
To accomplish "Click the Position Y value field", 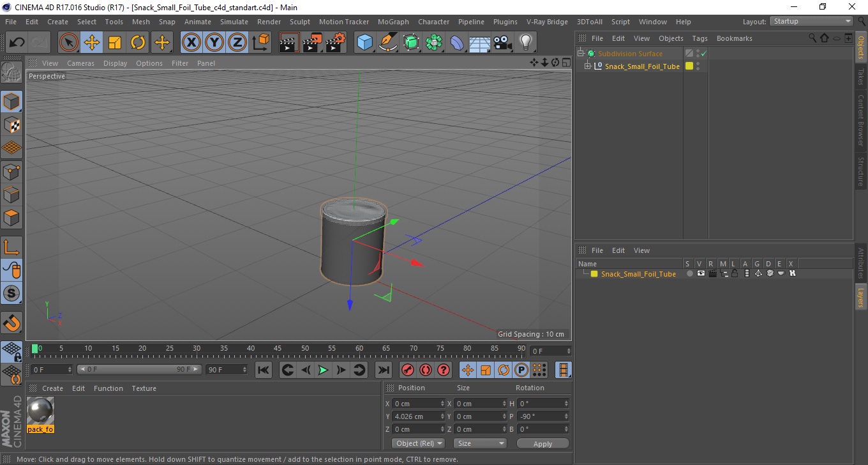I will click(419, 416).
